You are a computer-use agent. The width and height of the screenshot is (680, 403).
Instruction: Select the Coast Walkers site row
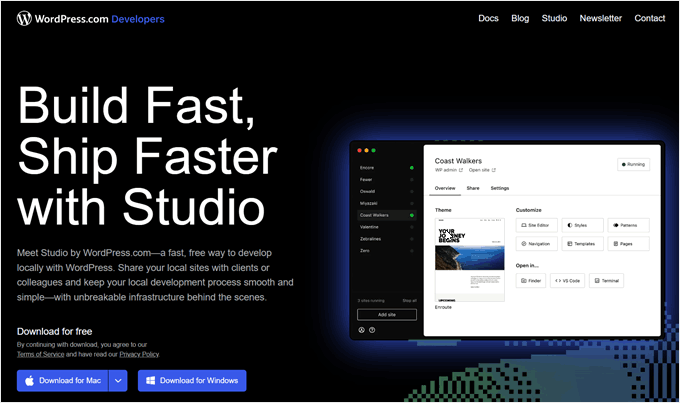[x=386, y=215]
